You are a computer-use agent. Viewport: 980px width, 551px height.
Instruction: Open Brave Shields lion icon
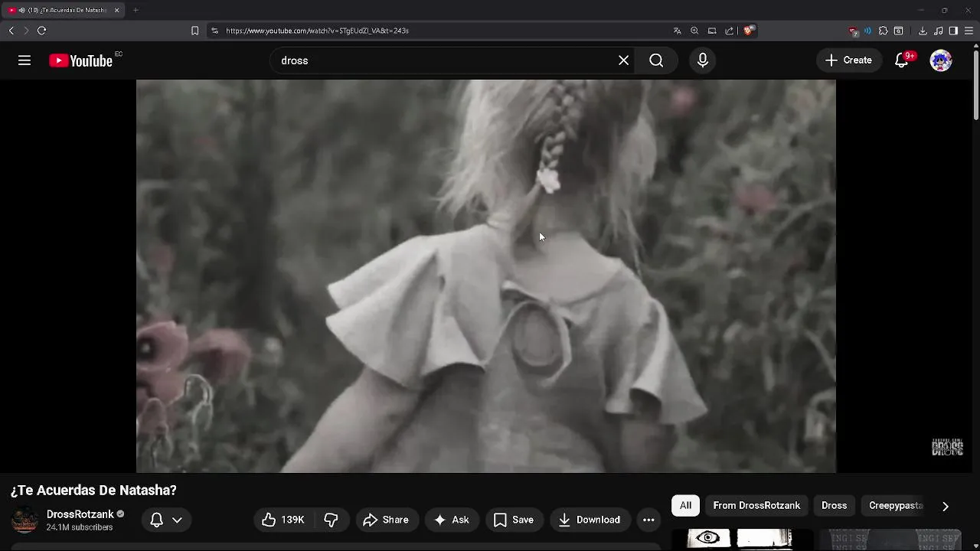(749, 31)
